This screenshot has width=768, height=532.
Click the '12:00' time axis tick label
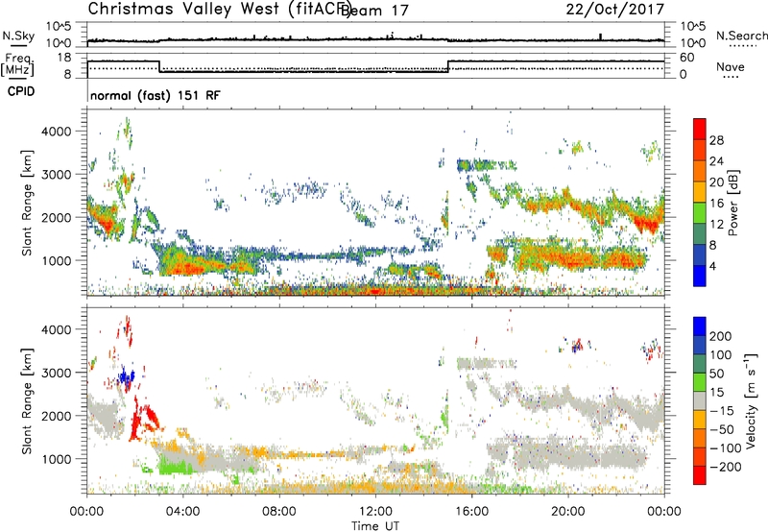(x=375, y=512)
